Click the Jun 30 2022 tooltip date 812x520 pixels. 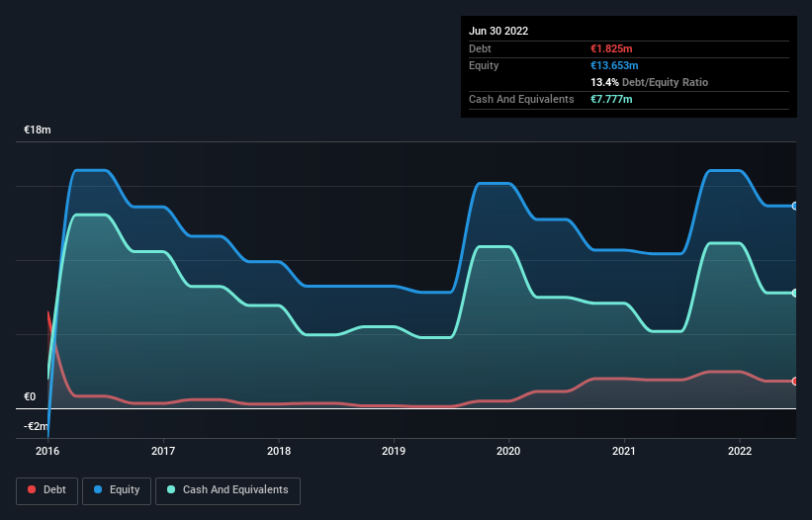tap(498, 31)
